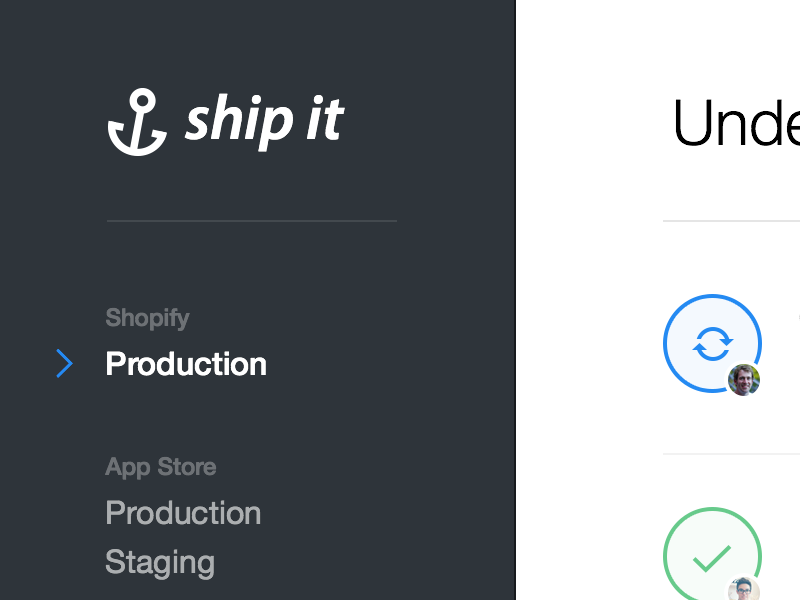The height and width of the screenshot is (600, 800).
Task: Switch to the App Store Production environment
Action: [x=183, y=512]
